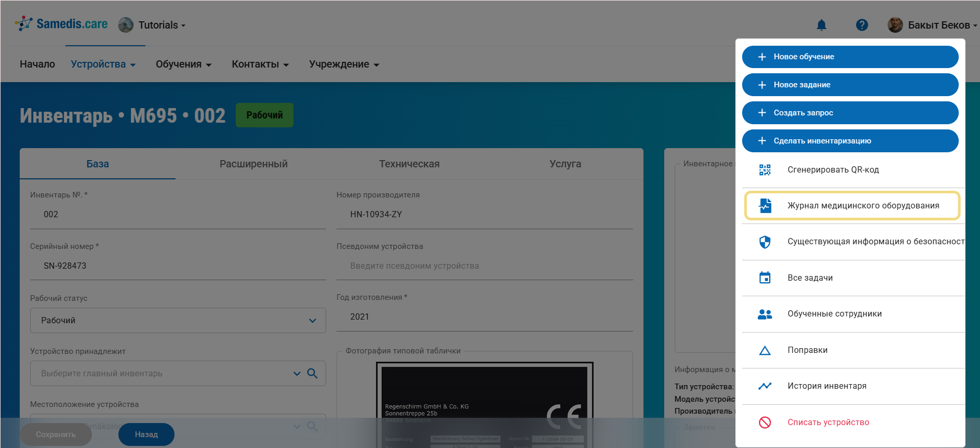Expand the Устройства navigation menu

pos(103,64)
